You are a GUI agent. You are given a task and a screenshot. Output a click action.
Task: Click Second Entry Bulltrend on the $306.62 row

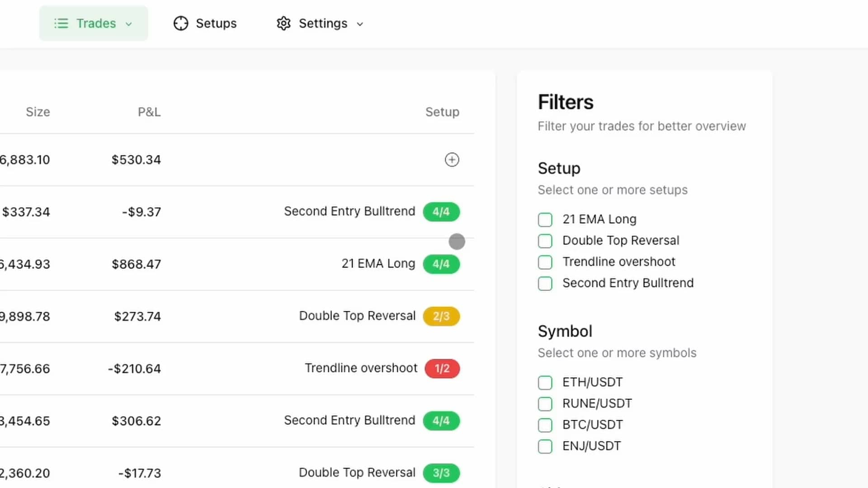(x=349, y=420)
